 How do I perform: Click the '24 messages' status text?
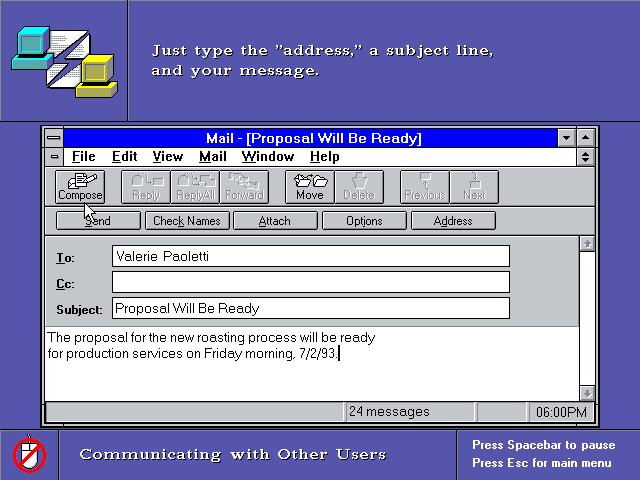coord(389,411)
